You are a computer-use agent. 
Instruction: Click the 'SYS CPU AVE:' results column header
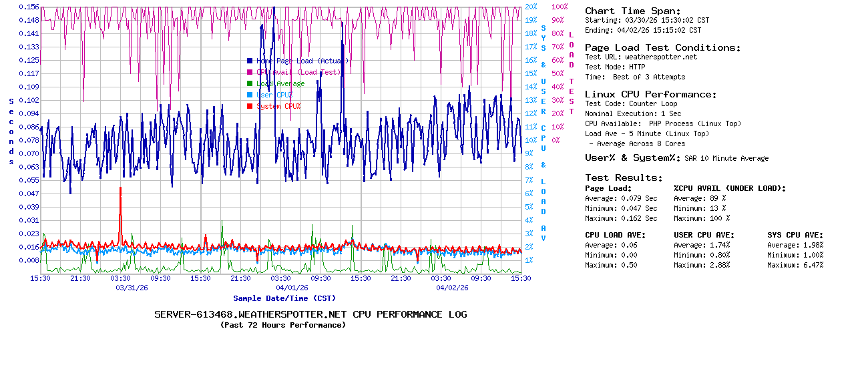click(795, 235)
